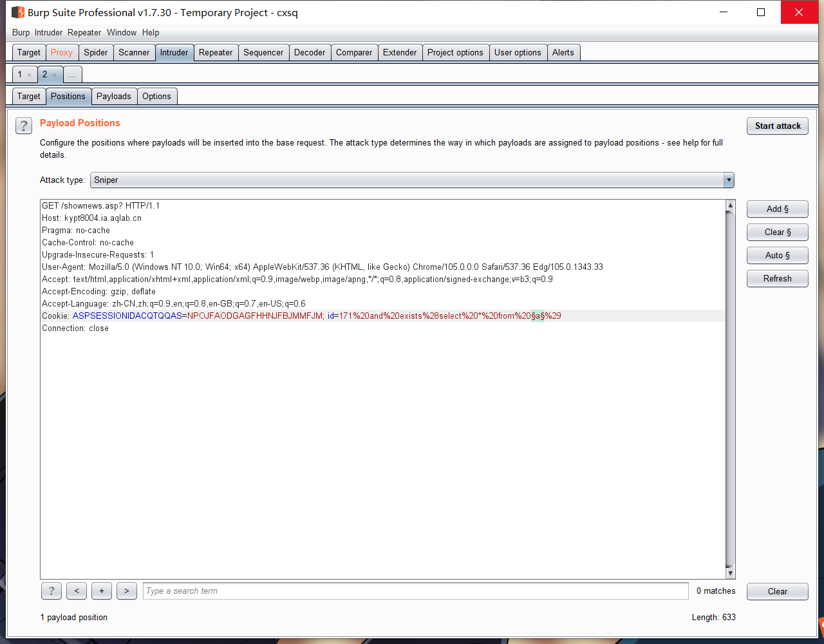The height and width of the screenshot is (644, 824).
Task: Click the Cache-Control: no-cache line
Action: tap(88, 243)
